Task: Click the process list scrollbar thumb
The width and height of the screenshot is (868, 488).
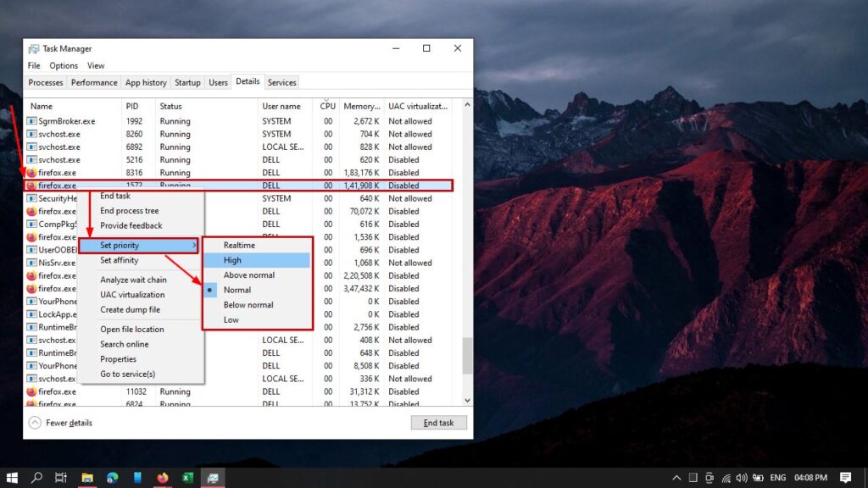Action: click(467, 356)
